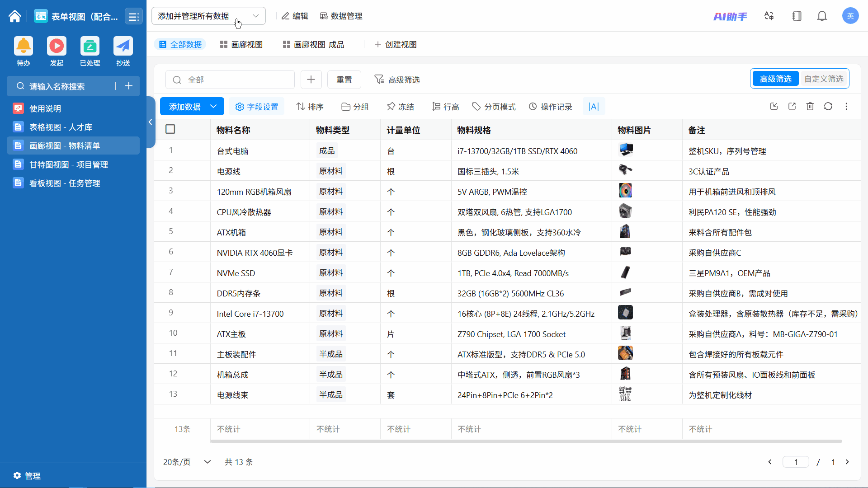Open the 20条/页 page size dropdown
Image resolution: width=868 pixels, height=488 pixels.
click(x=187, y=462)
